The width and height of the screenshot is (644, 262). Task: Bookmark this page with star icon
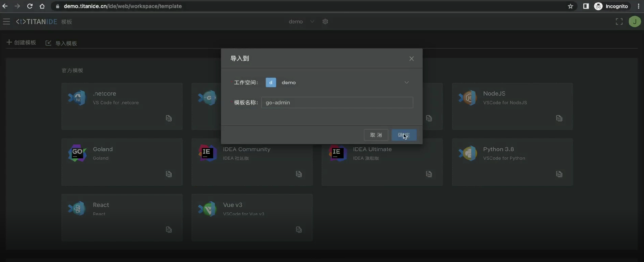point(570,6)
